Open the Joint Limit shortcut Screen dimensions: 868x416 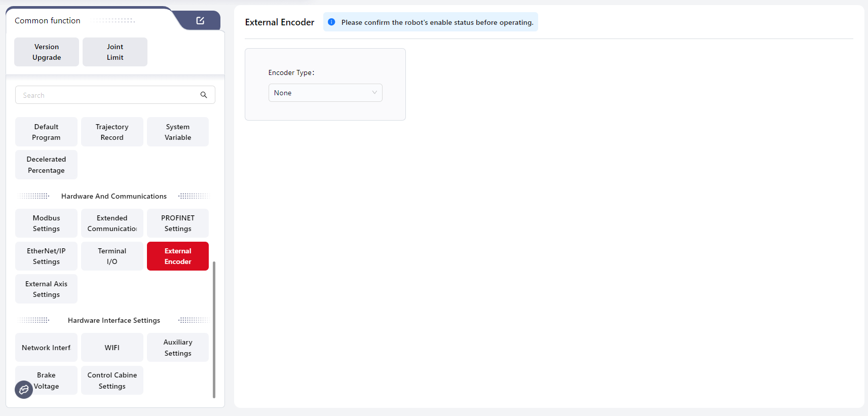pos(115,52)
